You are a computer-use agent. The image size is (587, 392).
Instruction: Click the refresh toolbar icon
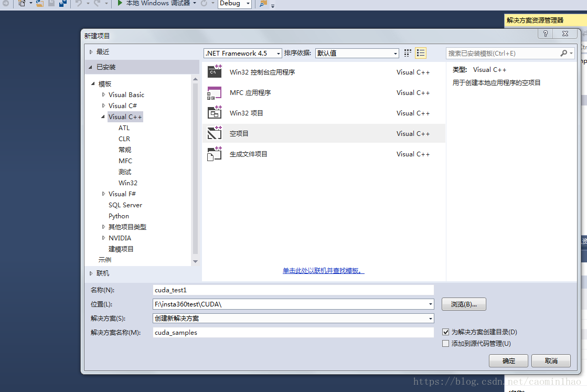click(204, 3)
